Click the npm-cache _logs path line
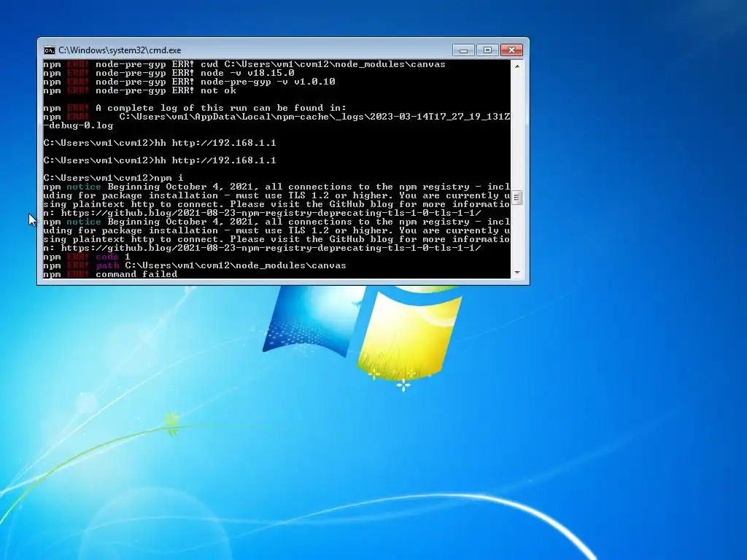 (x=276, y=117)
